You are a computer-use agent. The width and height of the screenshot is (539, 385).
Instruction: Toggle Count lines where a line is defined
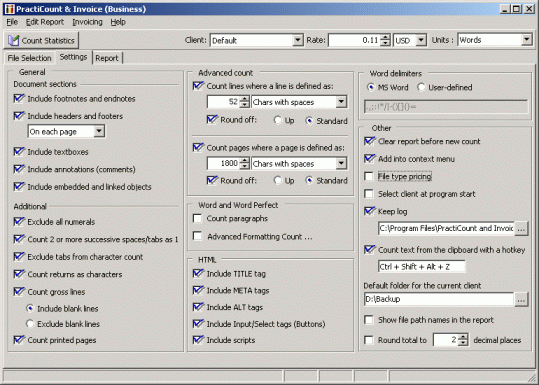click(198, 86)
